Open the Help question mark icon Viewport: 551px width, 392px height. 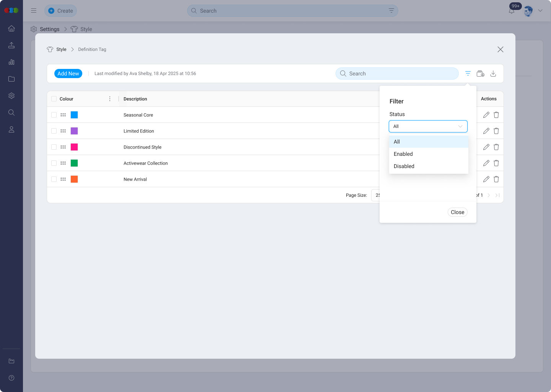click(11, 378)
